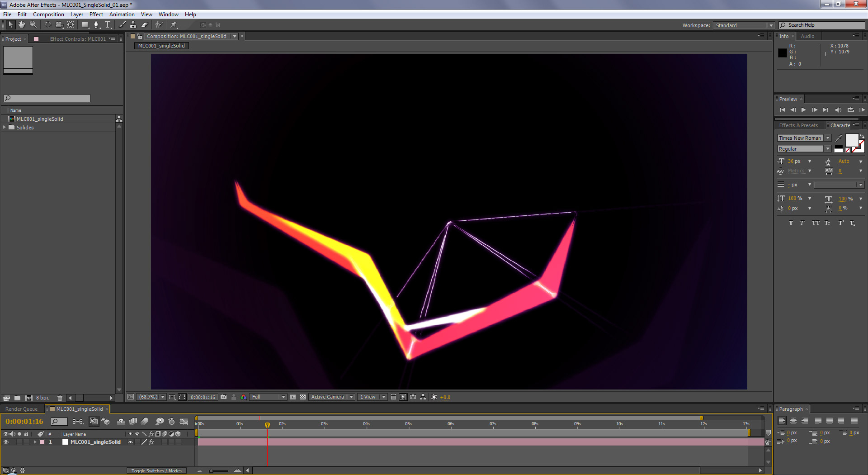The image size is (868, 475).
Task: Select the Unified Camera tool
Action: (x=59, y=25)
